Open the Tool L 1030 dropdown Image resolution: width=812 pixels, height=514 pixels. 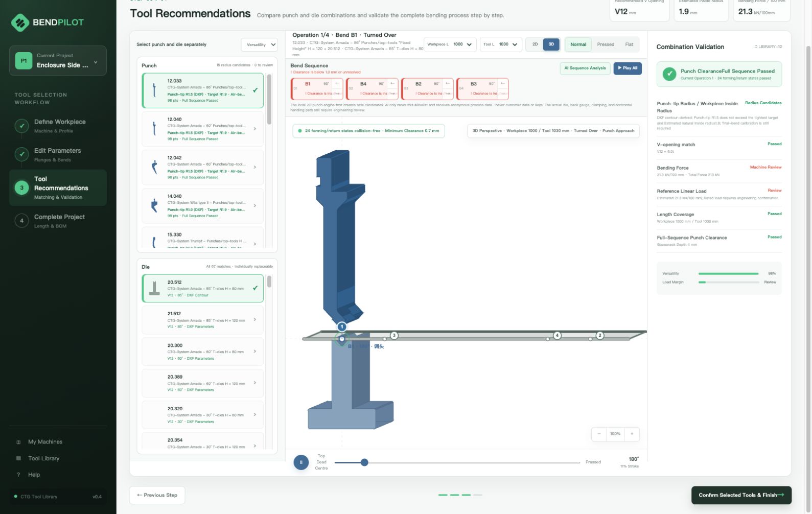[501, 44]
